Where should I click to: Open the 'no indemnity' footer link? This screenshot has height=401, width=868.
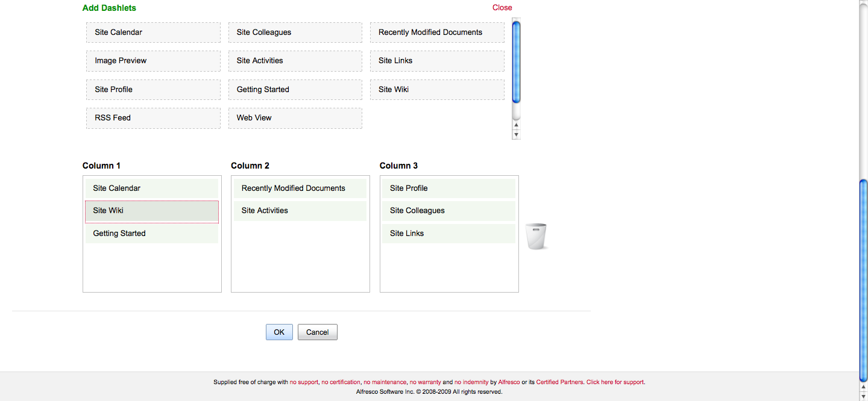pos(471,382)
